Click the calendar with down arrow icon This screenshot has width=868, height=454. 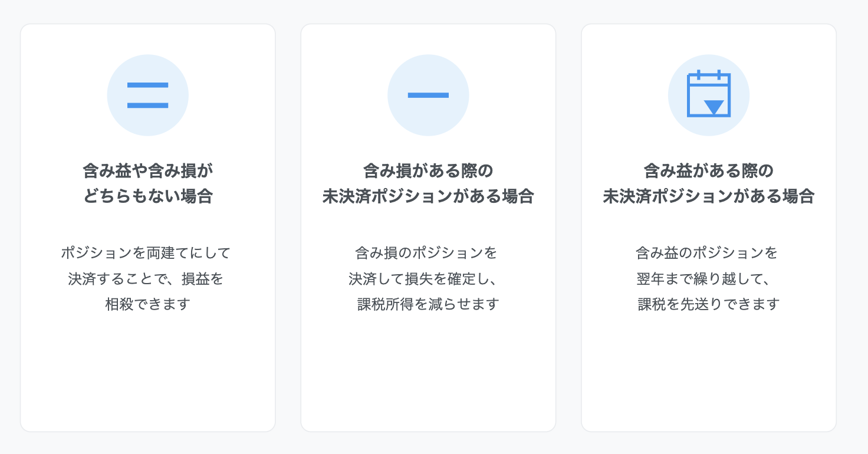coord(708,95)
